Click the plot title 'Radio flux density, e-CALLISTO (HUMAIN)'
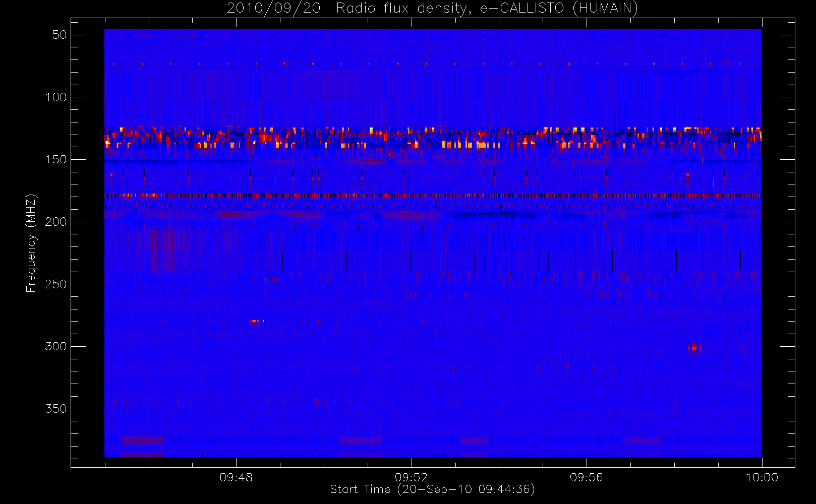 487,8
